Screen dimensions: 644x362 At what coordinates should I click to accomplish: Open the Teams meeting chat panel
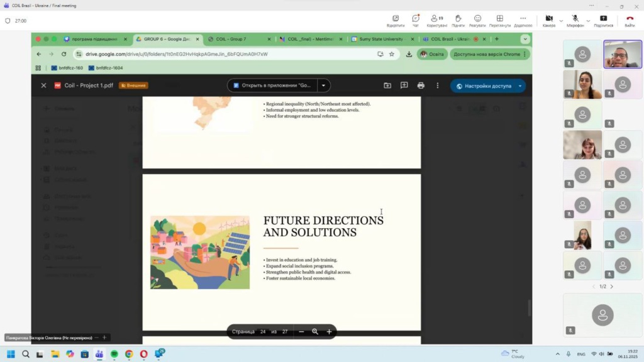point(416,20)
